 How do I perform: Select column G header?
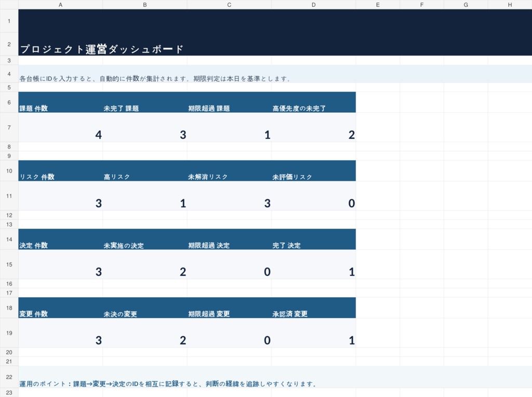[466, 5]
